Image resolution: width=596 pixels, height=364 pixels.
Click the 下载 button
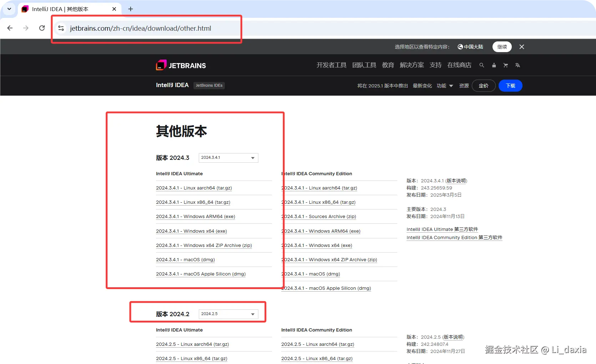510,86
